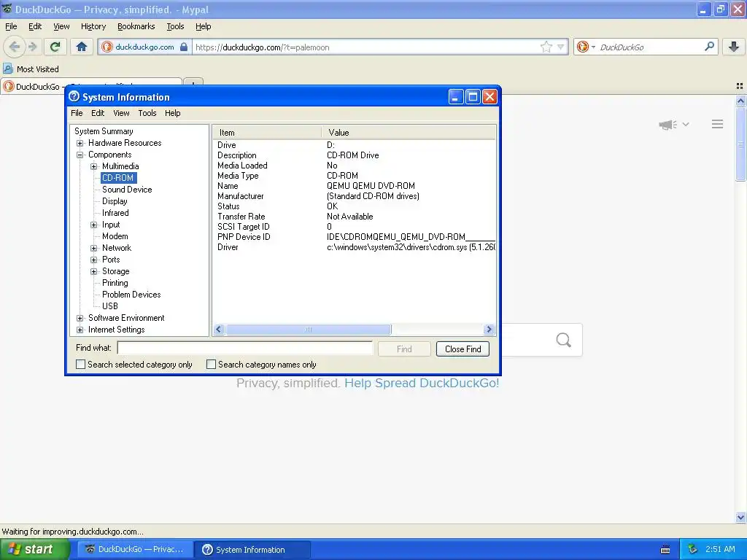The width and height of the screenshot is (747, 560).
Task: Follow the Help Spread DuckDuckGo! link
Action: click(422, 383)
